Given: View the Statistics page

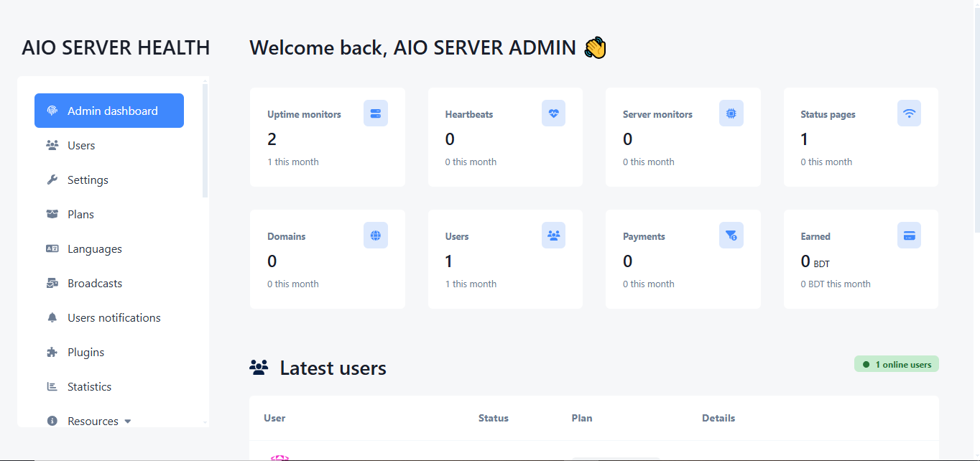Looking at the screenshot, I should [89, 387].
